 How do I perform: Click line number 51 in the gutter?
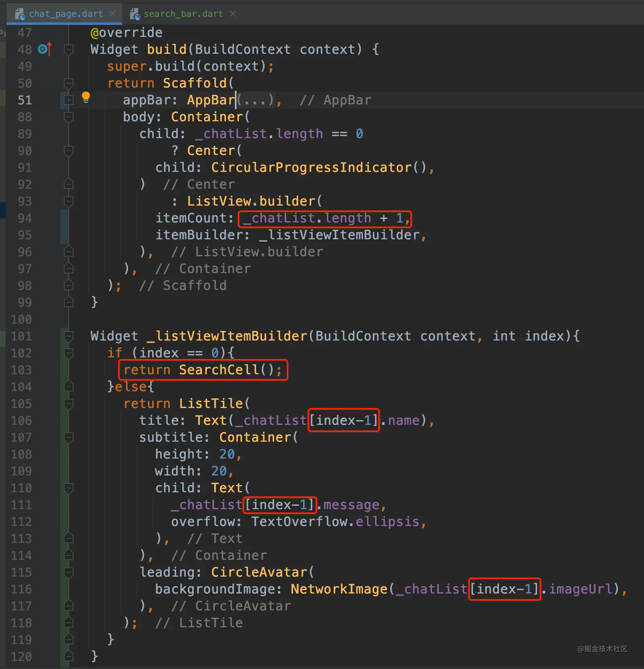coord(24,100)
